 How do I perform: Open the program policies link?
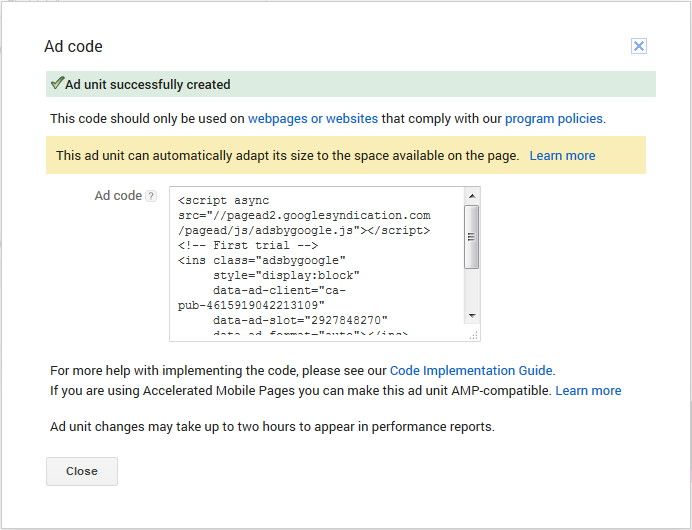[554, 119]
